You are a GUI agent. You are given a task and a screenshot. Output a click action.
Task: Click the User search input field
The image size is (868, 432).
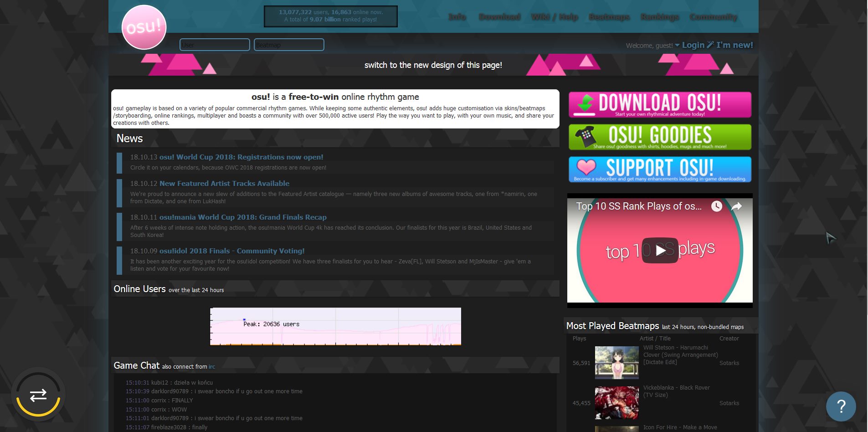215,45
